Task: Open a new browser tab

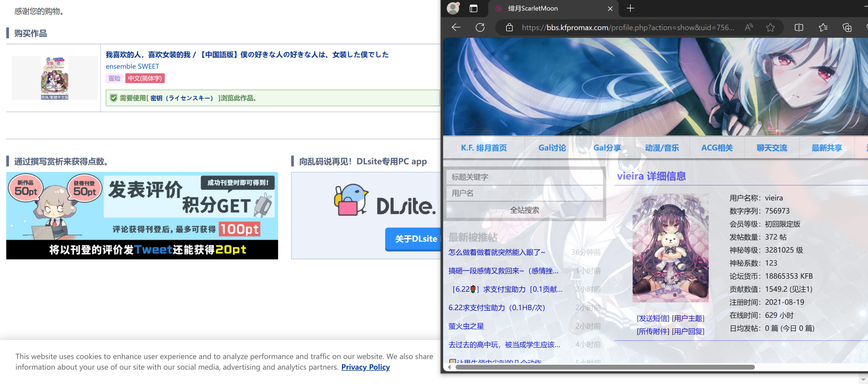Action: click(630, 8)
